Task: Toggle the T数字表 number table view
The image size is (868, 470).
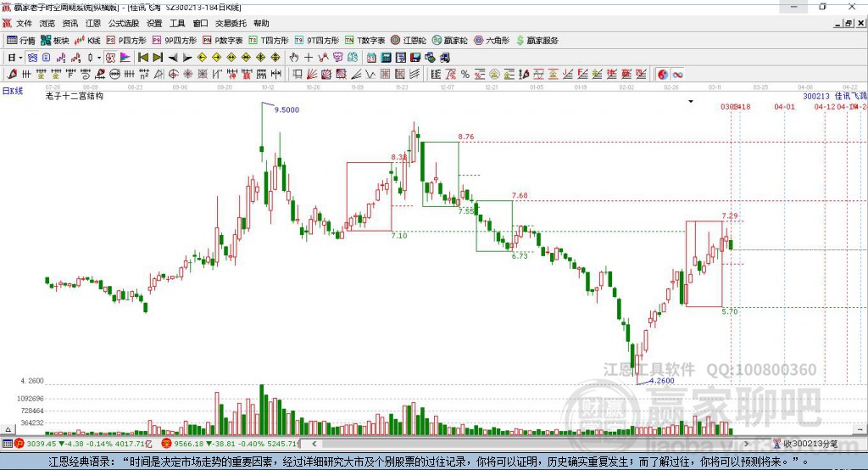Action: [364, 41]
